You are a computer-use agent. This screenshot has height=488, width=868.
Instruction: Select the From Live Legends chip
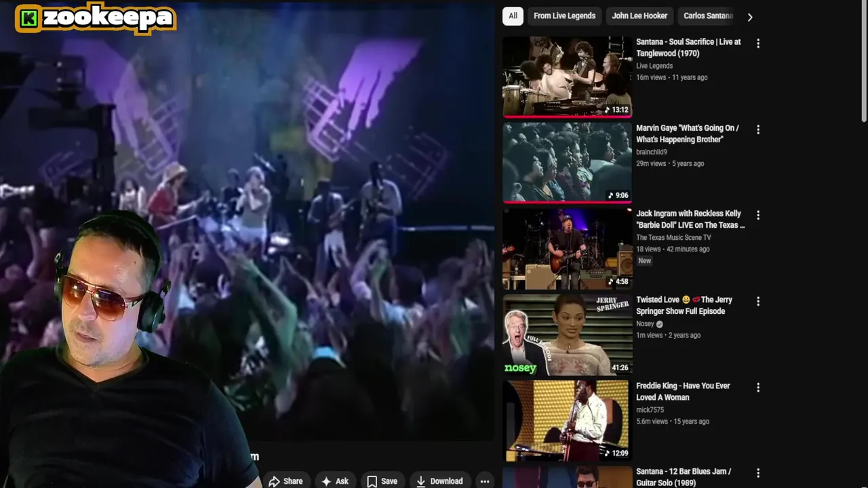tap(564, 16)
